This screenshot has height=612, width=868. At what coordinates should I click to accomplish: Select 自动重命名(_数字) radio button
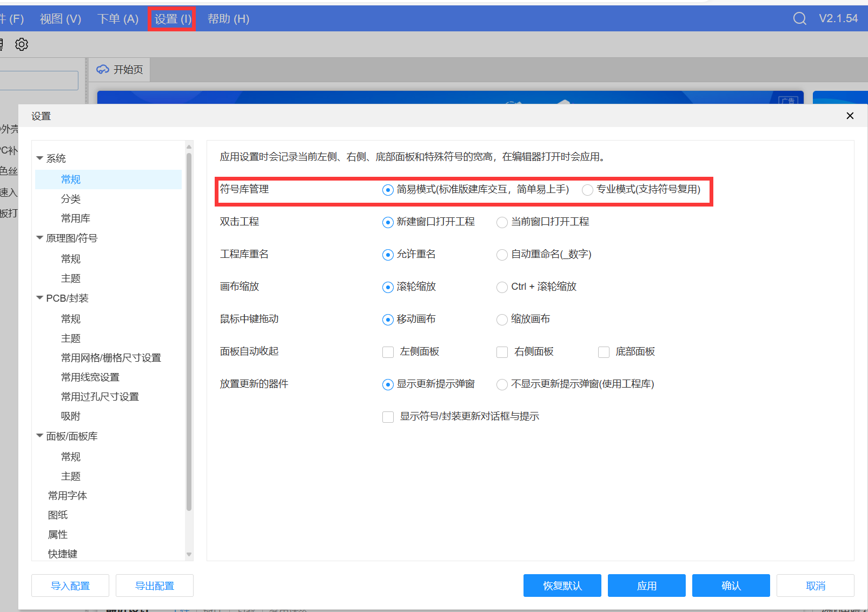502,255
